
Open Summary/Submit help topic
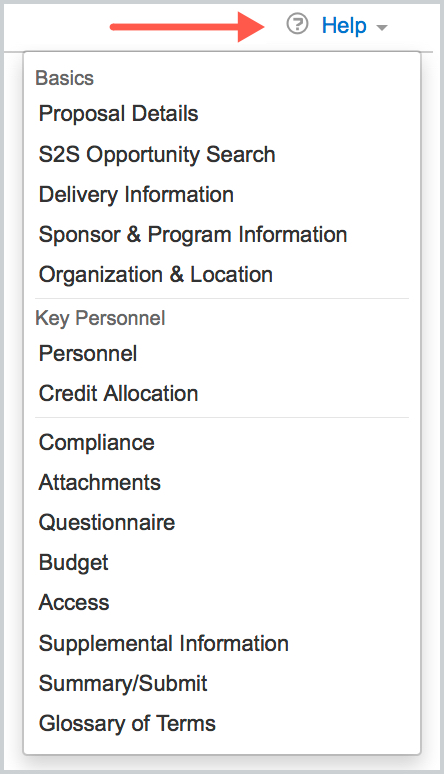tap(123, 684)
